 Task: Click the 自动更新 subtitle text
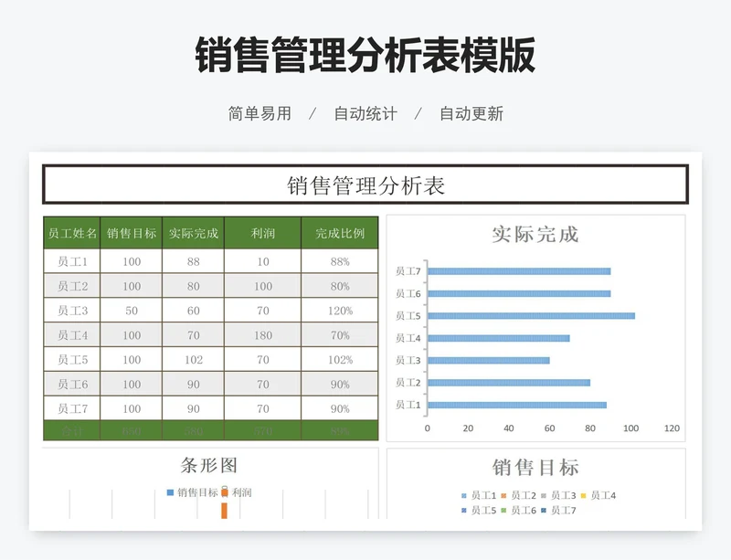pos(471,113)
